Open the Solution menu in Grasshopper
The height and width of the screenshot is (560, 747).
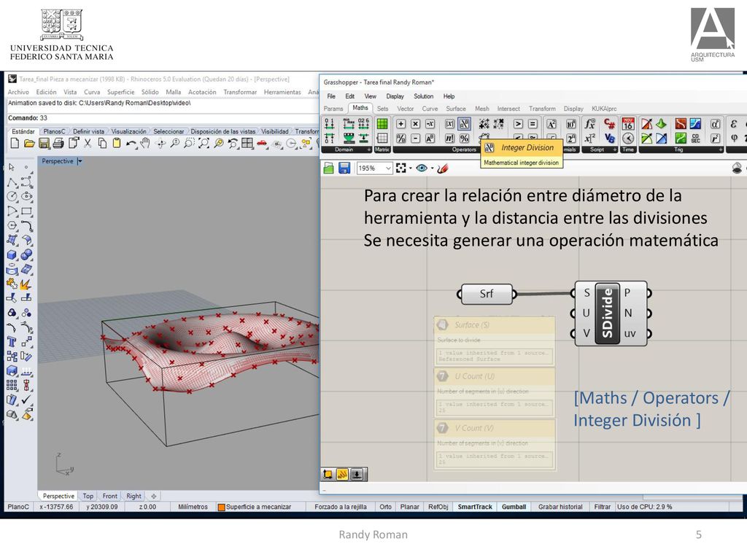[x=424, y=96]
